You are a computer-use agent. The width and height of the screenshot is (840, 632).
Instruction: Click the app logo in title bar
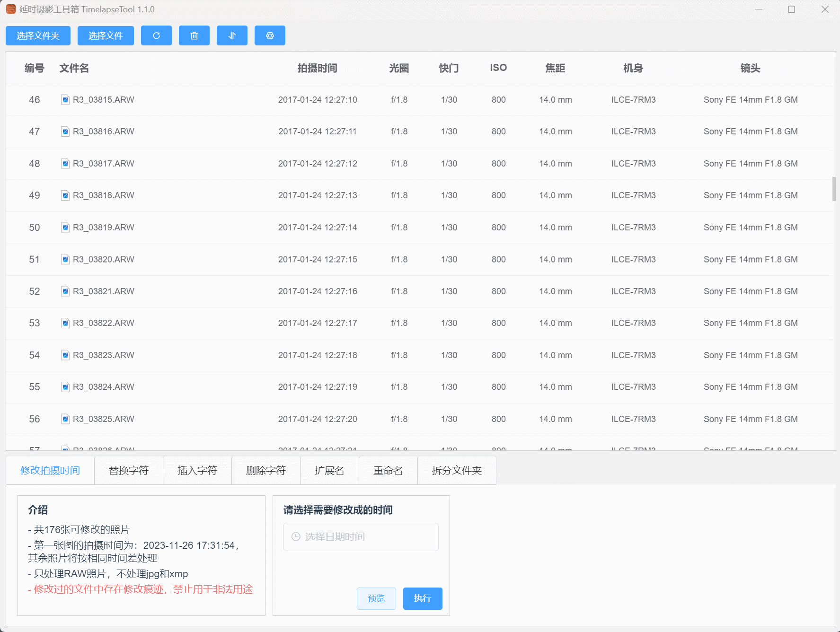tap(10, 9)
